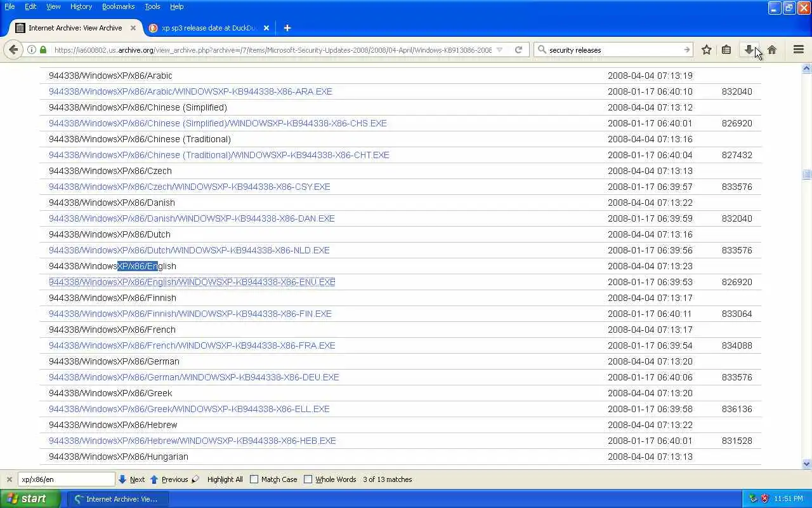Open German DEU.EXE file link

pyautogui.click(x=193, y=377)
